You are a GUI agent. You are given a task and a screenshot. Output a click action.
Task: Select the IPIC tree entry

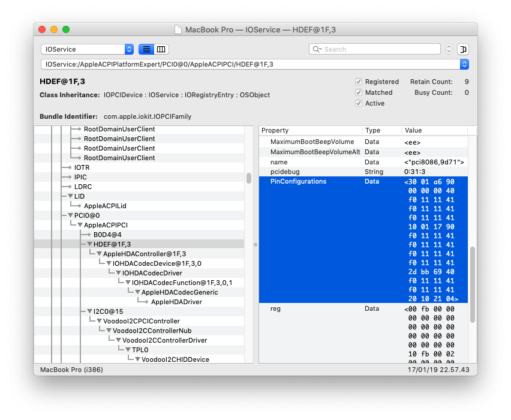[x=80, y=177]
